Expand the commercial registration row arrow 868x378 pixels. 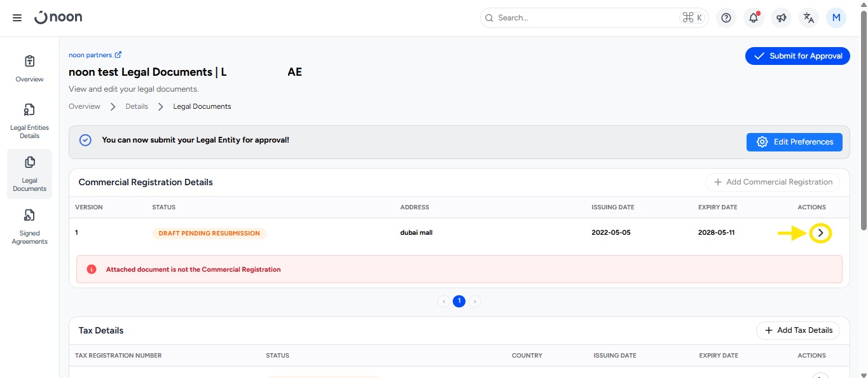820,234
